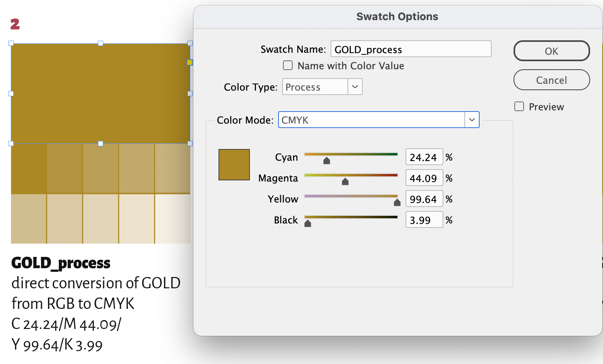
Task: Enable the Preview checkbox
Action: (x=519, y=106)
